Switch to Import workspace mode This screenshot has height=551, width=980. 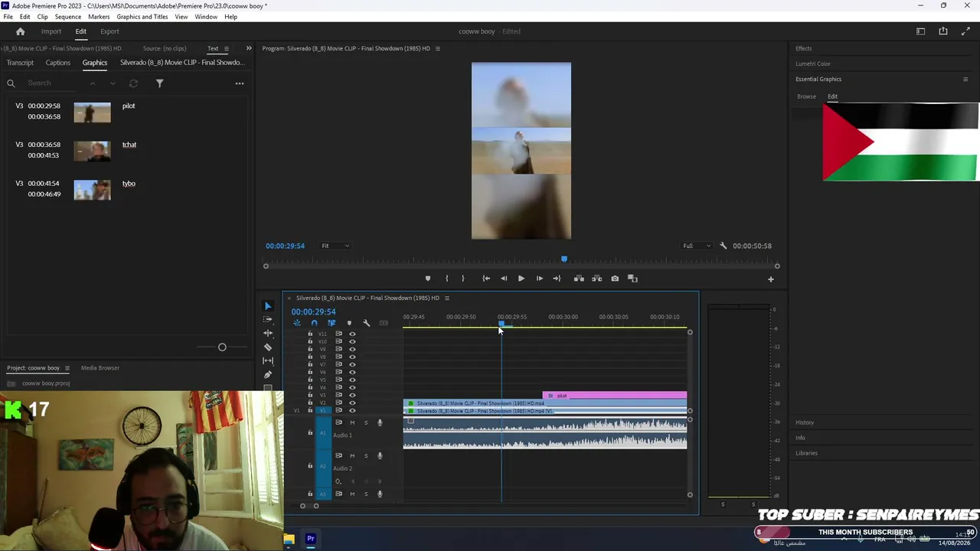[51, 31]
